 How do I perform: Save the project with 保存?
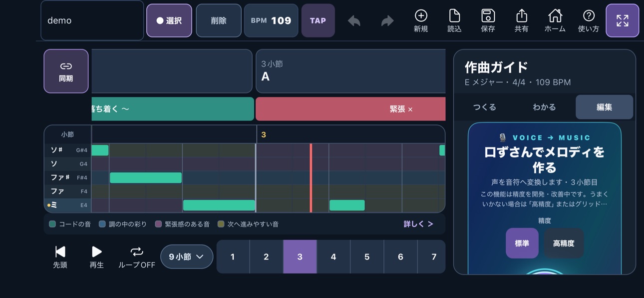click(x=488, y=21)
